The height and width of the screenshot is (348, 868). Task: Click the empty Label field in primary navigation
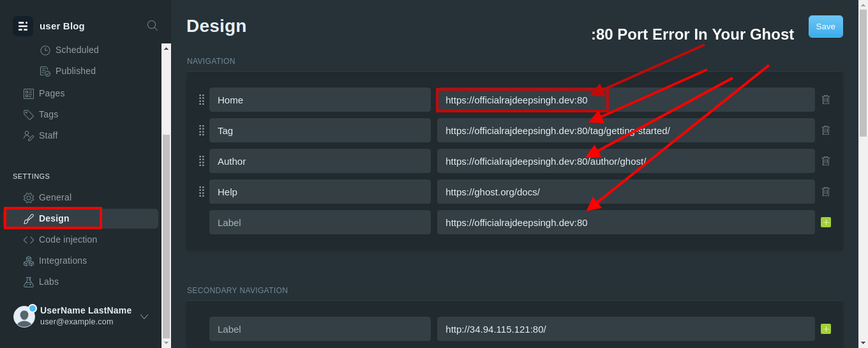[x=320, y=222]
